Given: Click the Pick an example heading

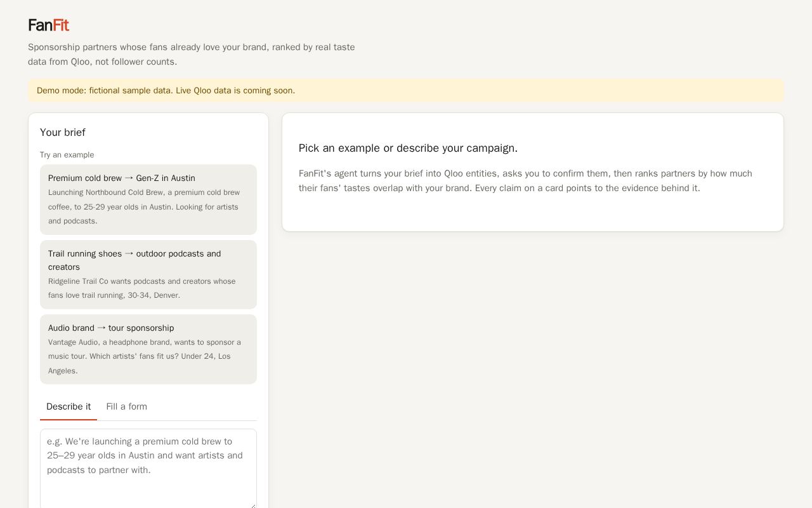Looking at the screenshot, I should 408,148.
